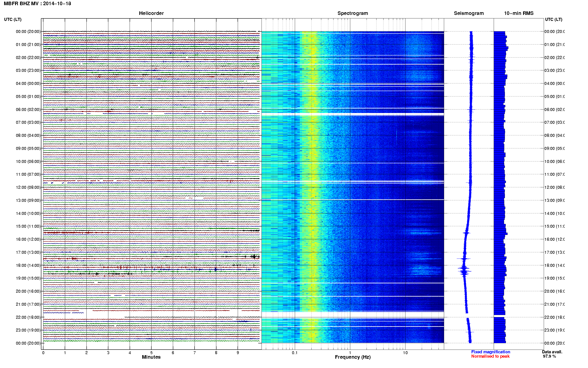Screen dimensions: 588x368
Task: Click the right-side '06:00 (02:' time label
Action: click(x=554, y=109)
